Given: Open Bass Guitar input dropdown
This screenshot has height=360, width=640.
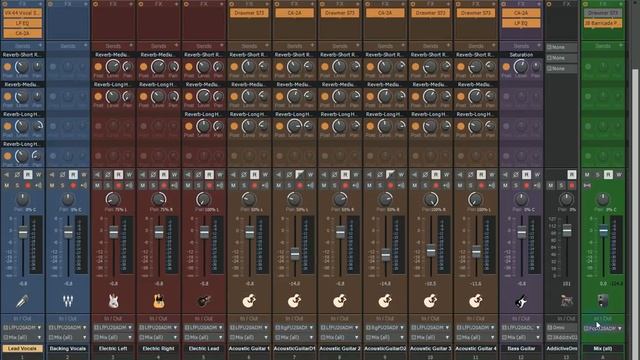Looking at the screenshot, I should pos(521,327).
